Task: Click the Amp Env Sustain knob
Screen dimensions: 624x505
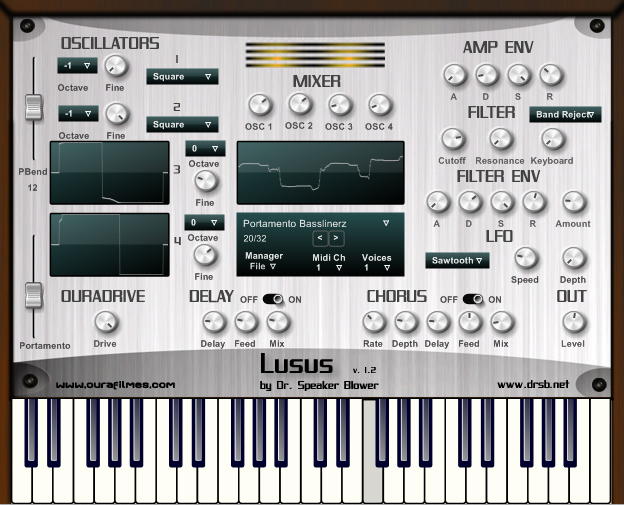Action: click(519, 75)
